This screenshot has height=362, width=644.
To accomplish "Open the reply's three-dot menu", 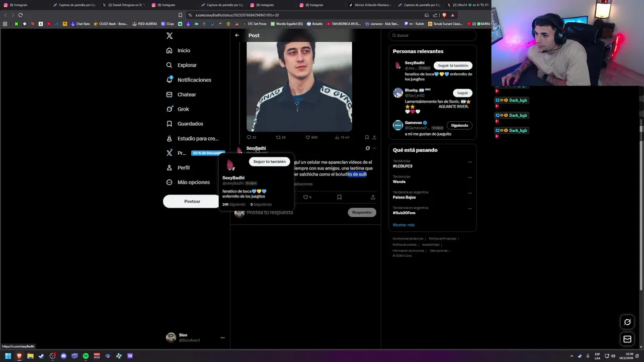I will tap(374, 148).
